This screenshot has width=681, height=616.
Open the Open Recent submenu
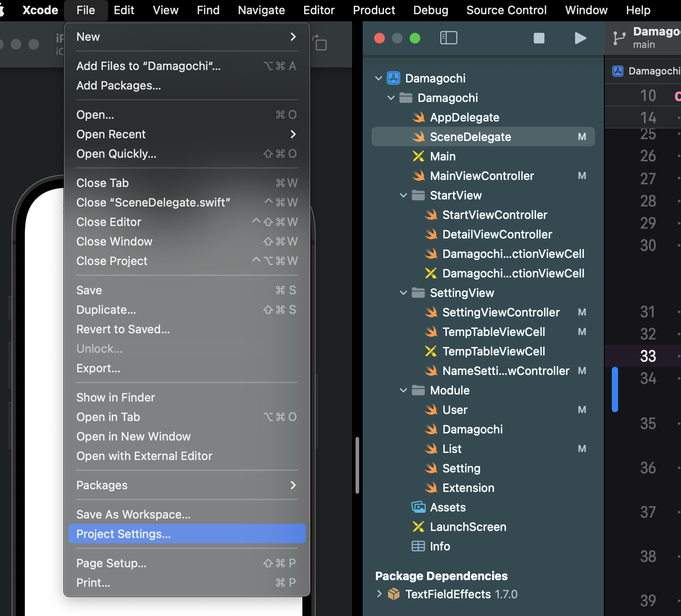[x=187, y=134]
